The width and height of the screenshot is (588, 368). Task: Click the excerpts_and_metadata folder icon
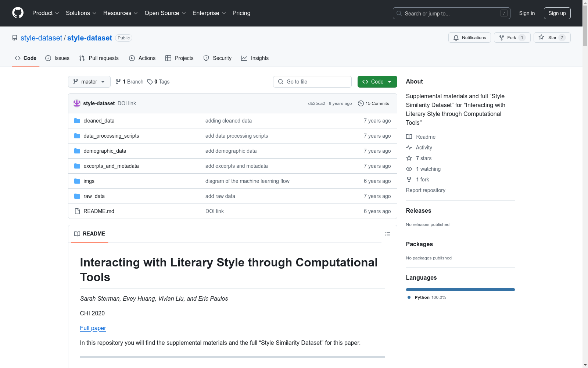tap(77, 166)
